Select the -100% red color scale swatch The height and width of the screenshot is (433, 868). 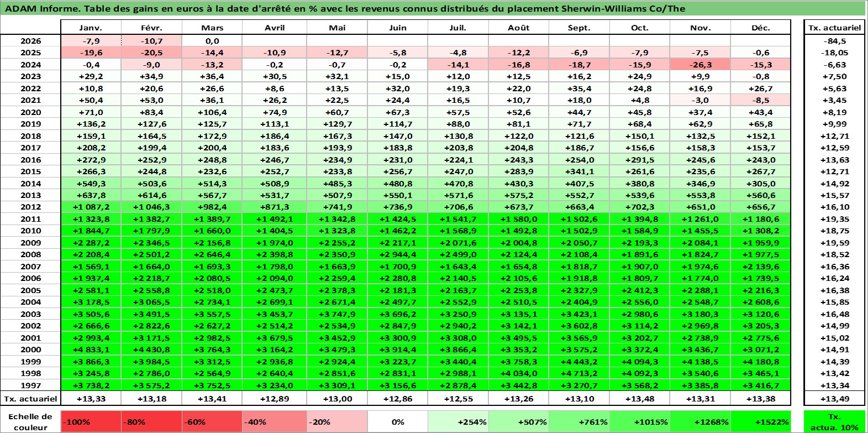91,421
